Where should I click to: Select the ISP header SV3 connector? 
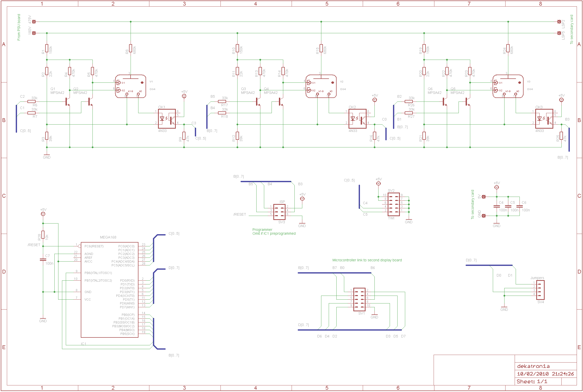[x=279, y=212]
